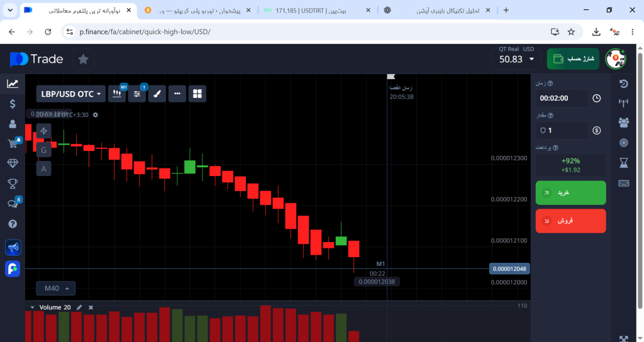Open the browser tab list chevron

10,10
